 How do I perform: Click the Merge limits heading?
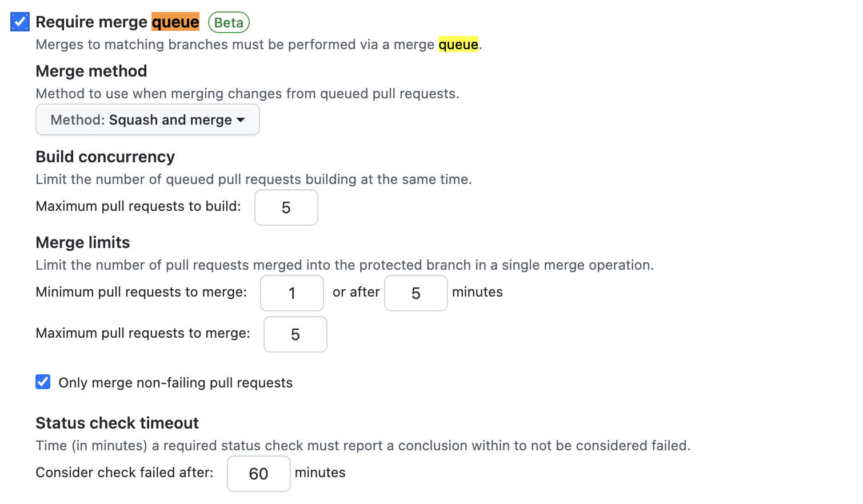click(x=82, y=242)
